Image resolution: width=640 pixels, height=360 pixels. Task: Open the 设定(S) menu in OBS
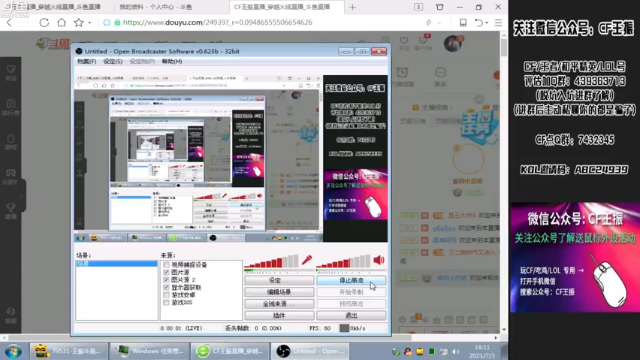click(x=113, y=61)
